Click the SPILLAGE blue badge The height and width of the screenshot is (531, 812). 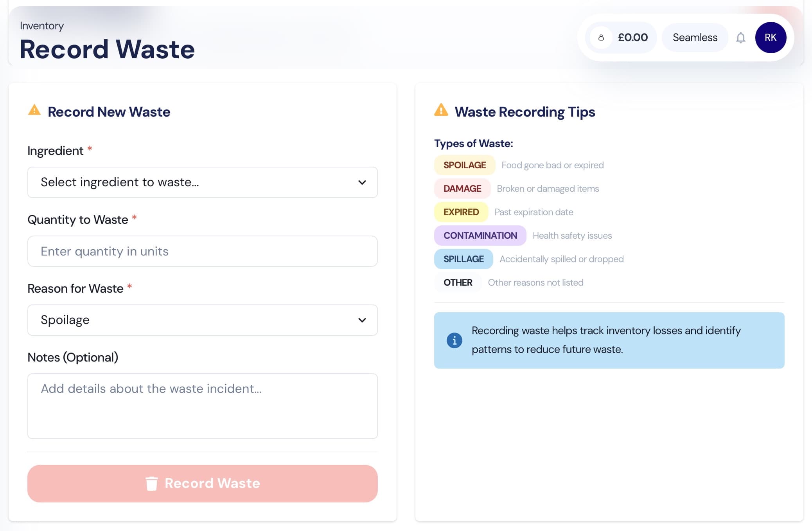(463, 259)
